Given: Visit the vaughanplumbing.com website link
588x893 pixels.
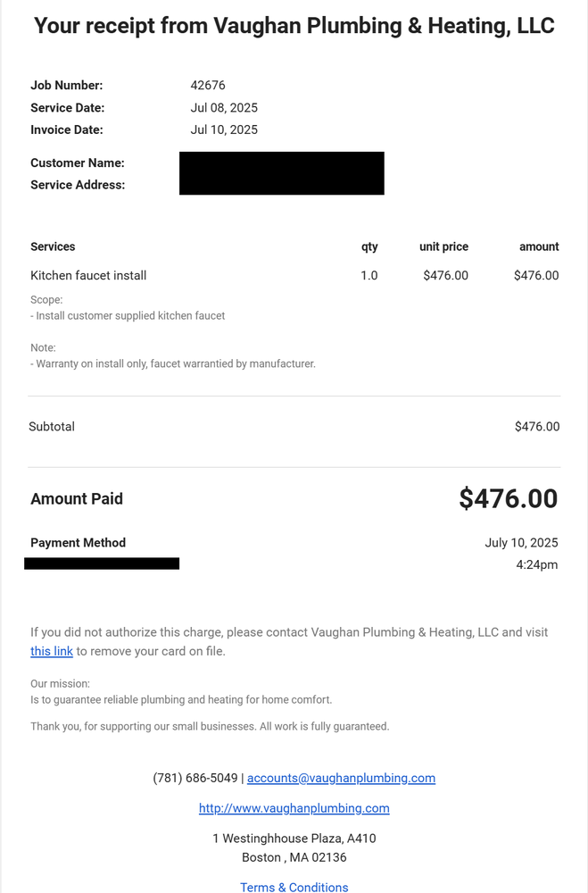Looking at the screenshot, I should (x=294, y=808).
